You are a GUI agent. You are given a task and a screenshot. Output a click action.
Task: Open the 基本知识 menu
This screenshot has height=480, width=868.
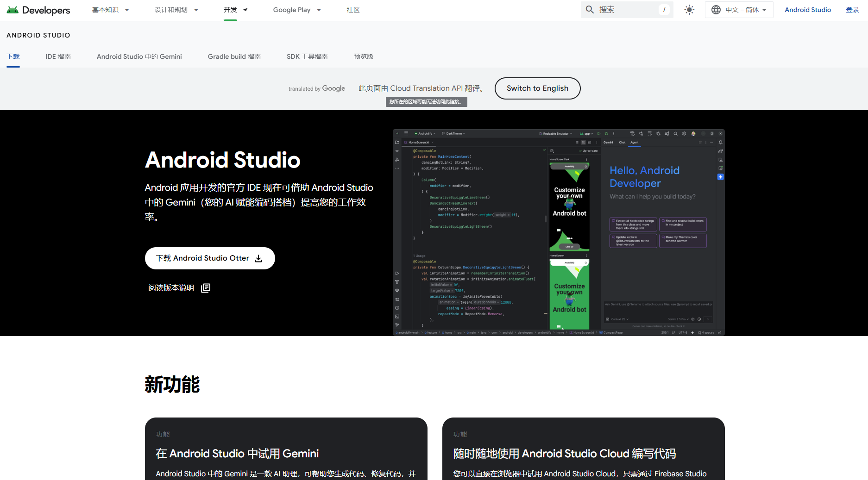tap(105, 10)
